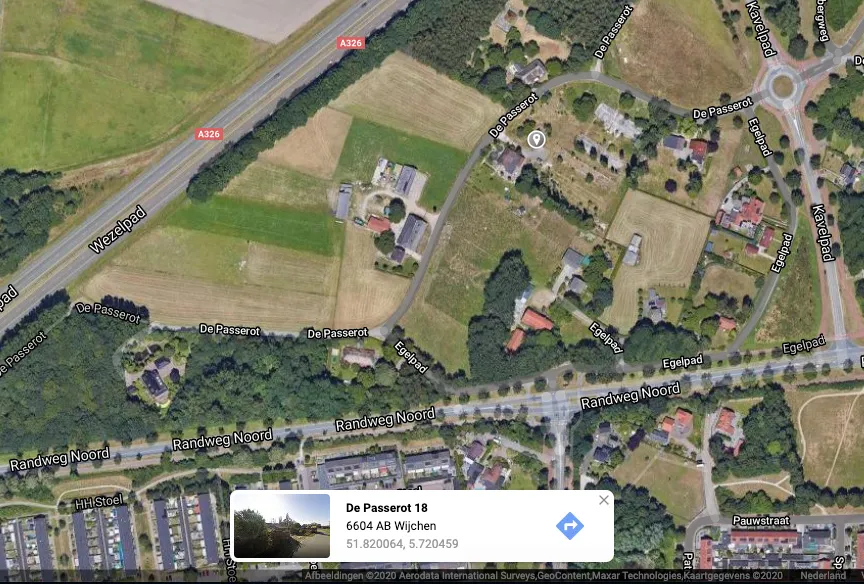Click the Randweg Noord and crossroad intersection
Screen dimensions: 864x584
pos(559,404)
